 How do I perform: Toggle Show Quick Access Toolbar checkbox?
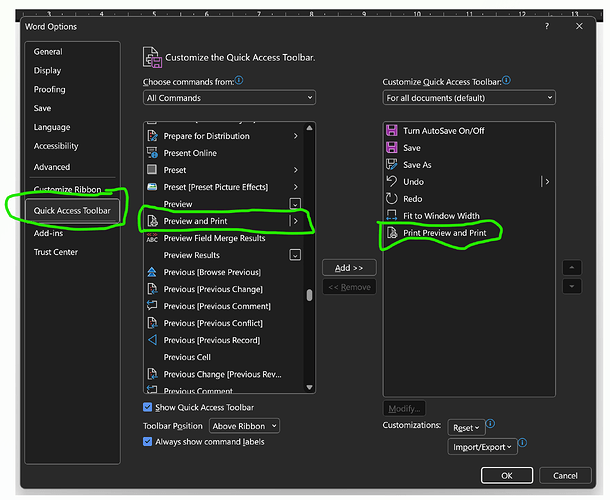pos(147,407)
